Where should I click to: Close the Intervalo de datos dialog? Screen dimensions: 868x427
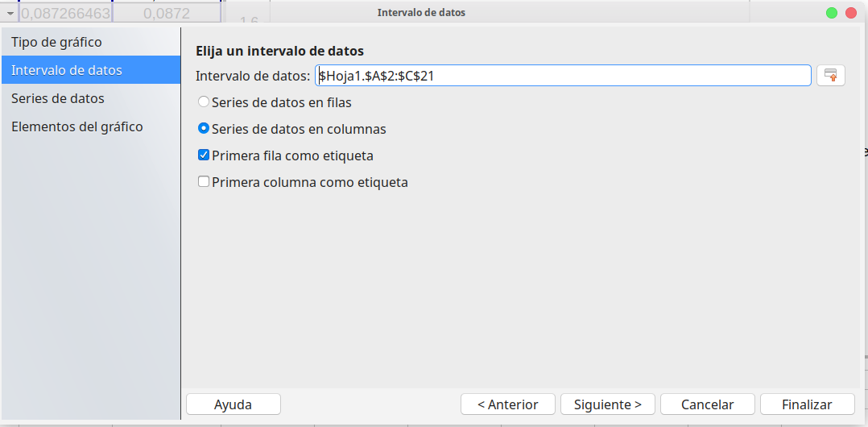tap(851, 13)
